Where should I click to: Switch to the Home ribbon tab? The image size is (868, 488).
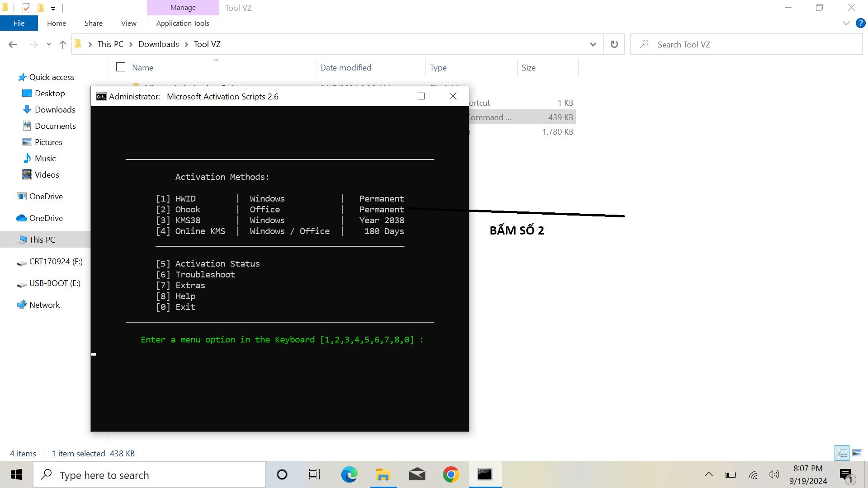point(57,23)
